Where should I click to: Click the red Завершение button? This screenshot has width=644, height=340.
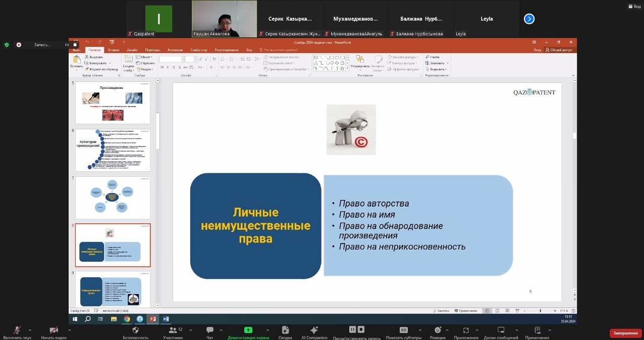click(x=626, y=333)
